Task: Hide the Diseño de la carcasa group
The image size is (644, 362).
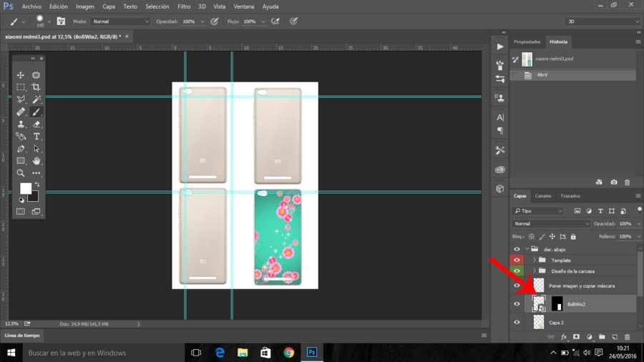Action: tap(517, 271)
